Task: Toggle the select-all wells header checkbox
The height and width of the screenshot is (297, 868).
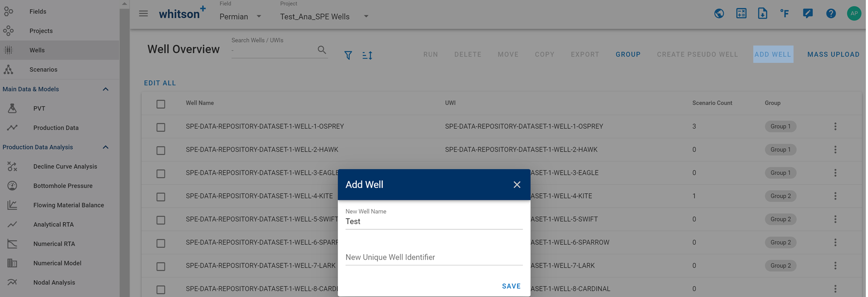Action: click(161, 104)
